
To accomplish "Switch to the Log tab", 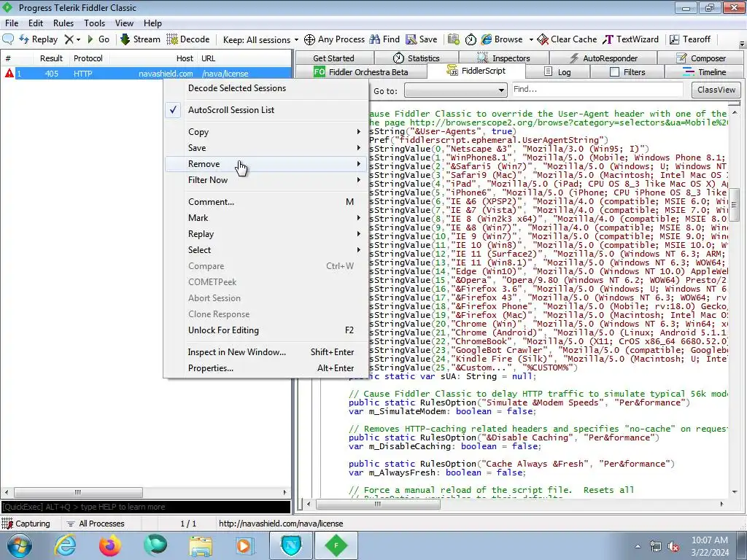I will click(557, 72).
